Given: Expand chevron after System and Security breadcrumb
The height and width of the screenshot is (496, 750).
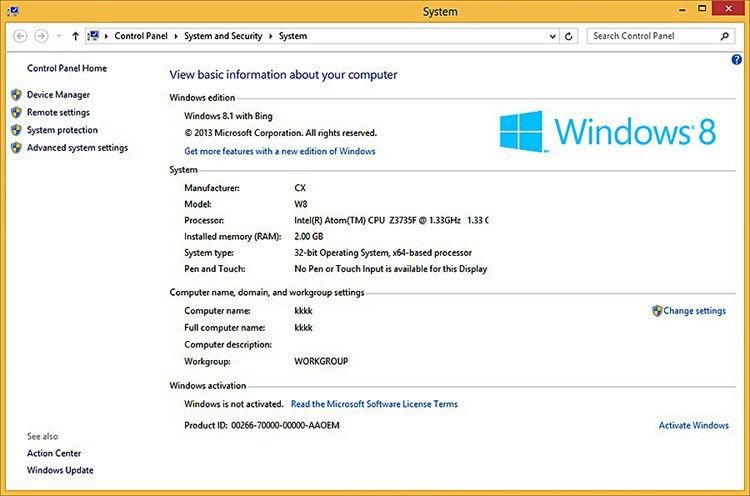Looking at the screenshot, I should point(271,36).
